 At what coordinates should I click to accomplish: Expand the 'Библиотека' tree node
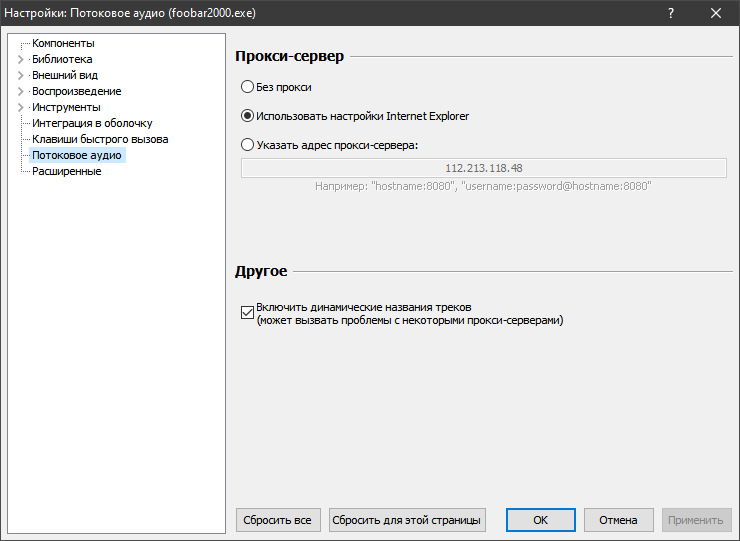pos(20,60)
